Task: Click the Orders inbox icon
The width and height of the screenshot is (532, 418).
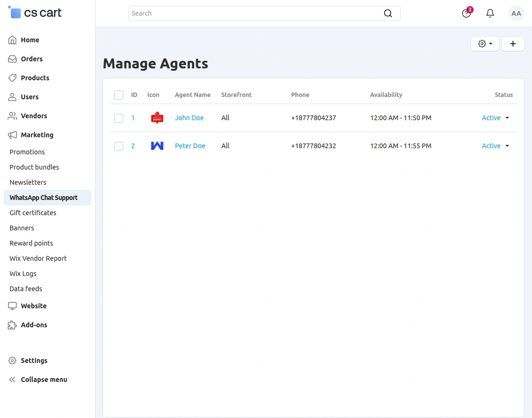Action: pyautogui.click(x=12, y=59)
